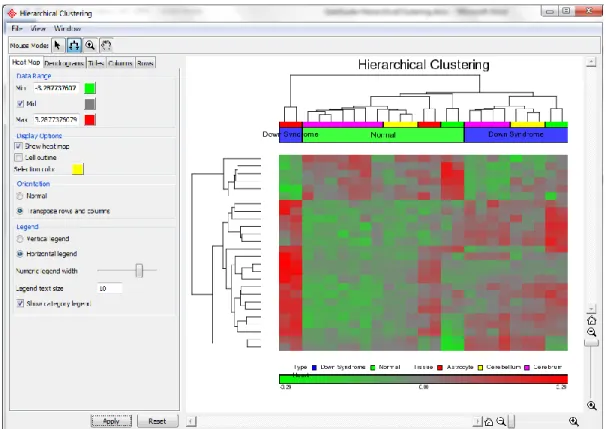Click the Min data range value field
Image resolution: width=606 pixels, height=429 pixels.
[56, 88]
